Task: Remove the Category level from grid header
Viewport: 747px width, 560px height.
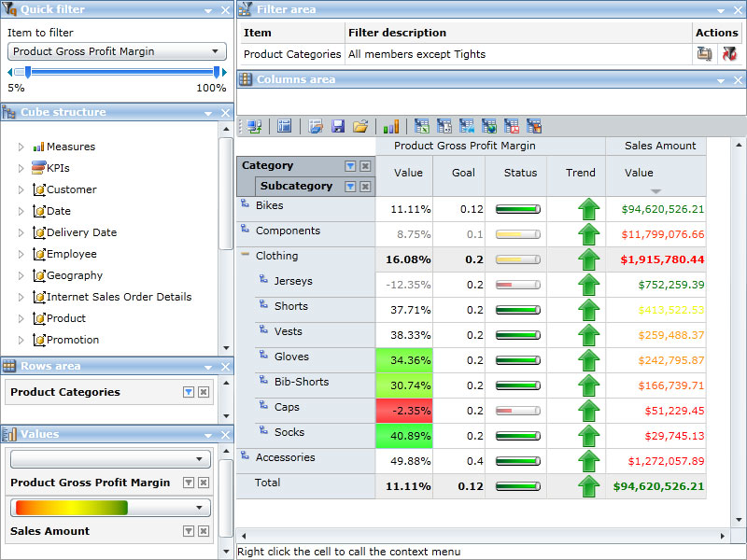Action: [365, 166]
